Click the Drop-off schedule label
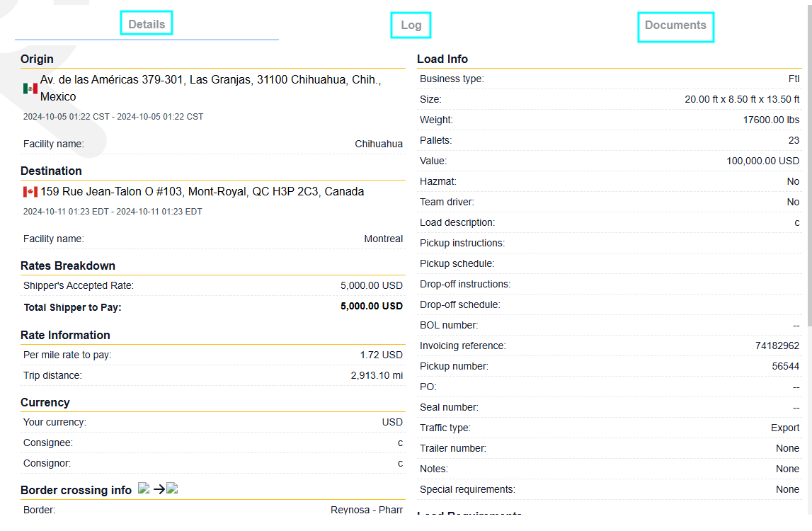812x531 pixels. (x=460, y=304)
